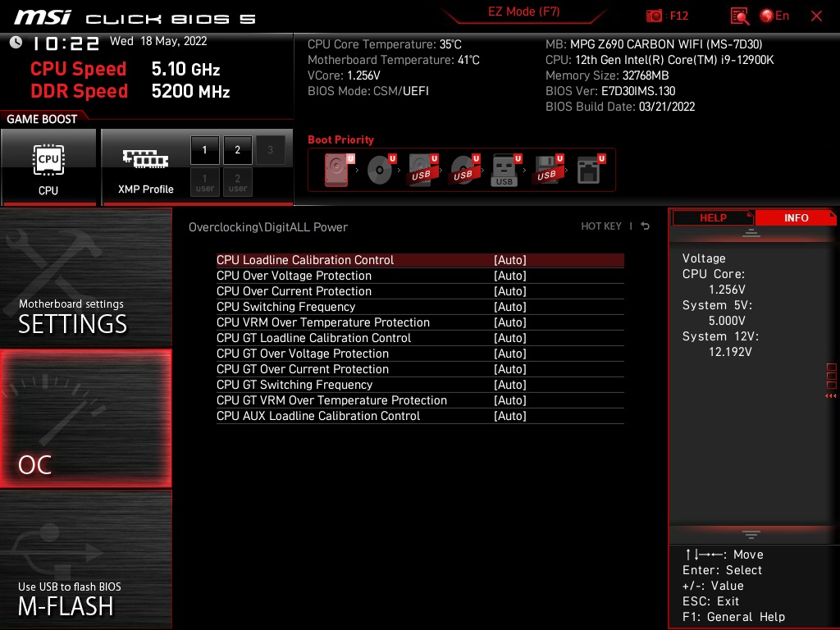Open CPU GT Switching Frequency [Auto] value
Screen dimensions: 840x630
tap(510, 384)
